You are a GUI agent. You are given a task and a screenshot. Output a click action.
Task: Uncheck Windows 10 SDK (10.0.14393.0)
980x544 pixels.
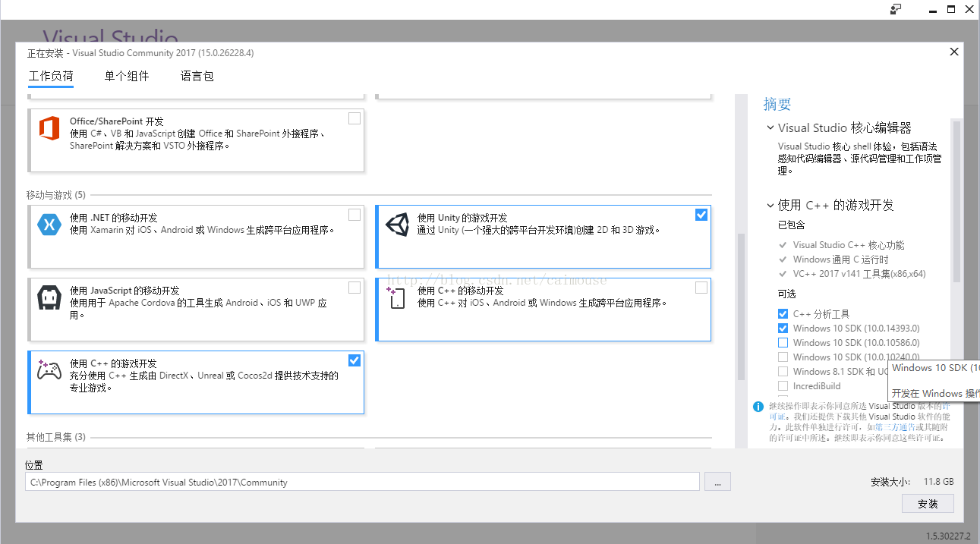click(783, 329)
